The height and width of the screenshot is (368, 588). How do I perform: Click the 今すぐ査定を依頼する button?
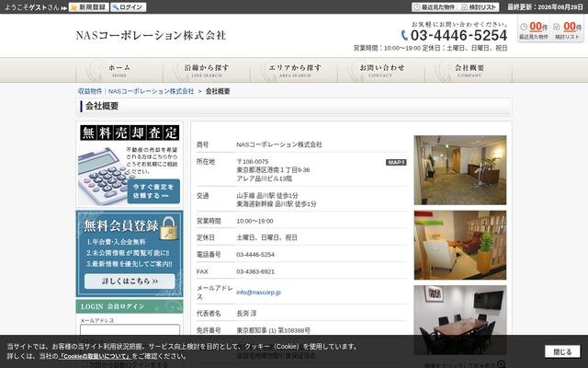tap(153, 191)
